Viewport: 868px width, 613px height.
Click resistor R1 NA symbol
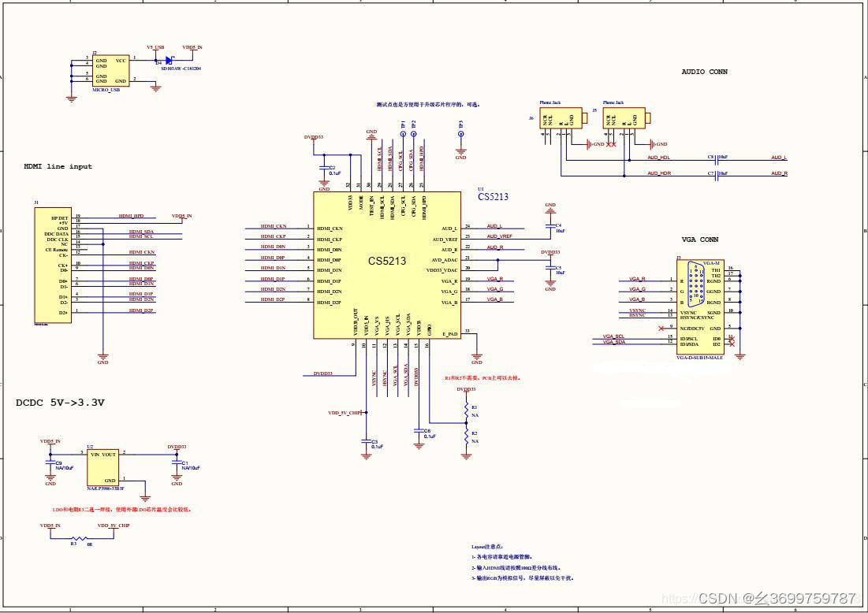click(467, 410)
